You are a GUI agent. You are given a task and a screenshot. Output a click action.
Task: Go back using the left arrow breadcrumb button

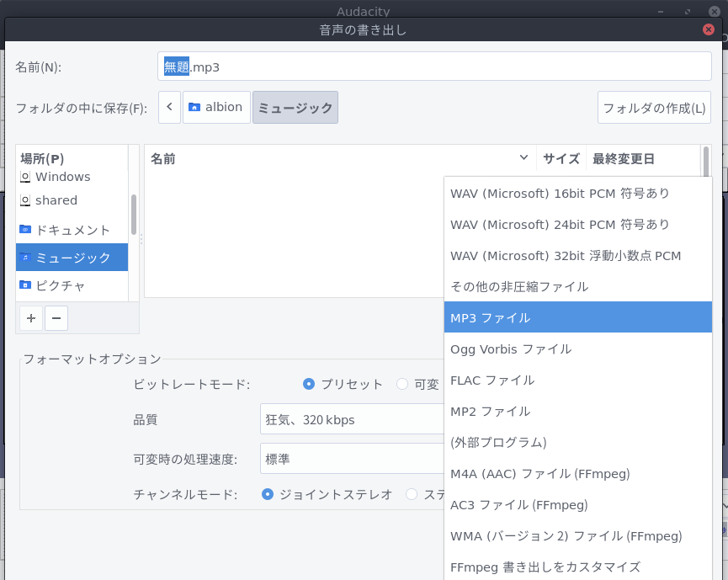(x=169, y=107)
